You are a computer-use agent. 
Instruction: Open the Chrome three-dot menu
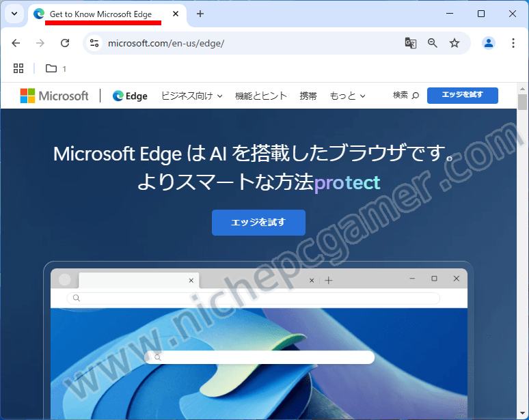click(513, 43)
